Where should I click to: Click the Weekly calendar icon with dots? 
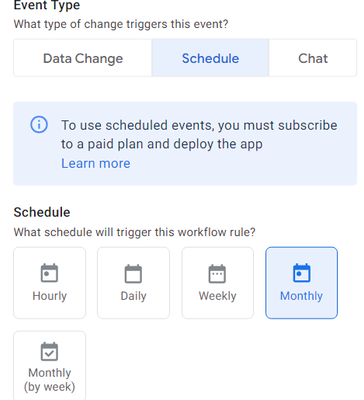[x=217, y=274]
